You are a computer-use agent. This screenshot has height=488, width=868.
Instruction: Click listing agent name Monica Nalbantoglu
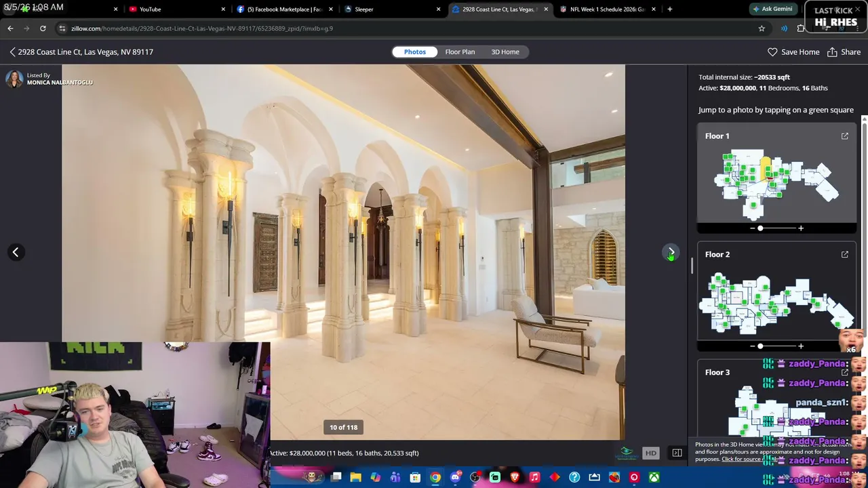60,83
